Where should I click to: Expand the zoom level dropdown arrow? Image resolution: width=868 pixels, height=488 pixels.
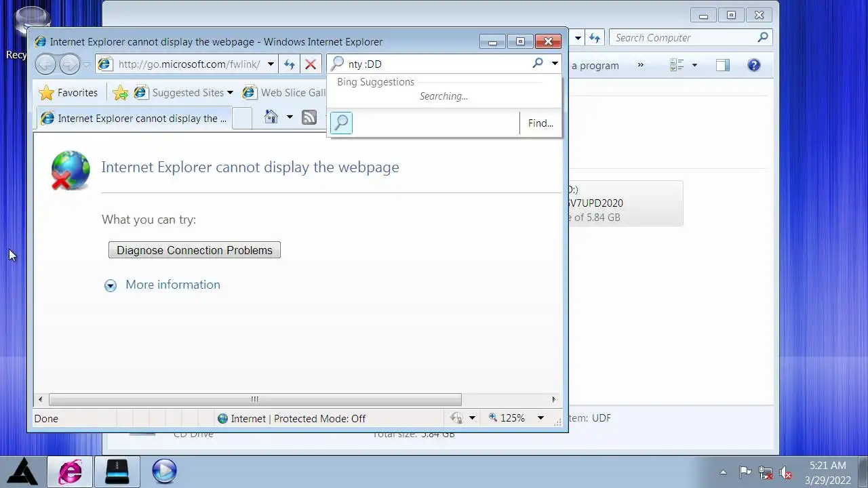pos(540,418)
